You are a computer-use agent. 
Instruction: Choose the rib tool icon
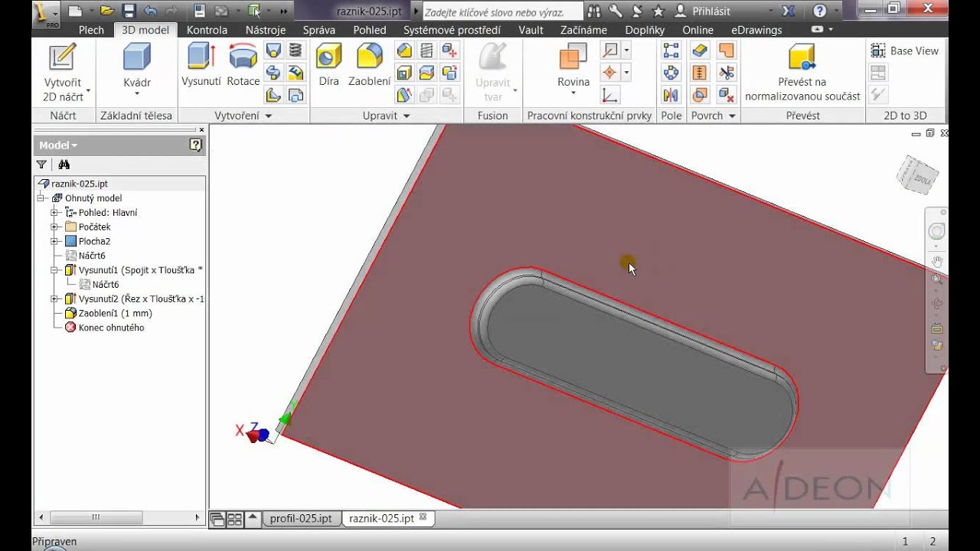click(273, 95)
